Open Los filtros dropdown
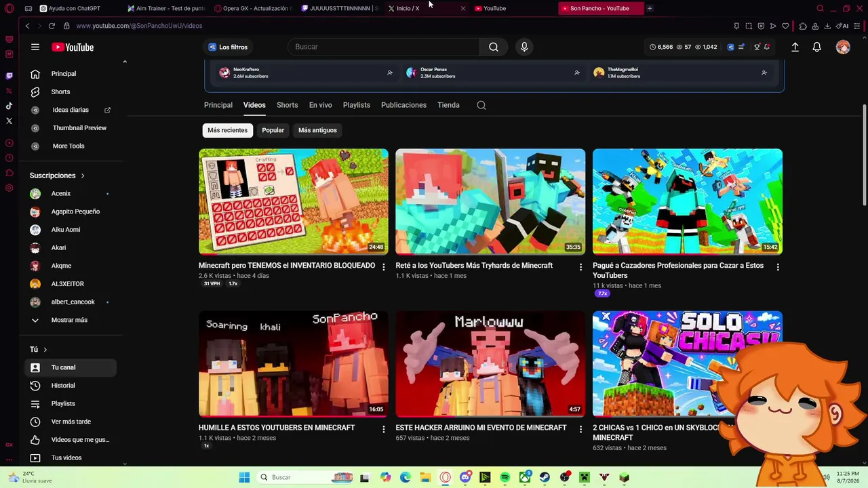868x488 pixels. (228, 47)
